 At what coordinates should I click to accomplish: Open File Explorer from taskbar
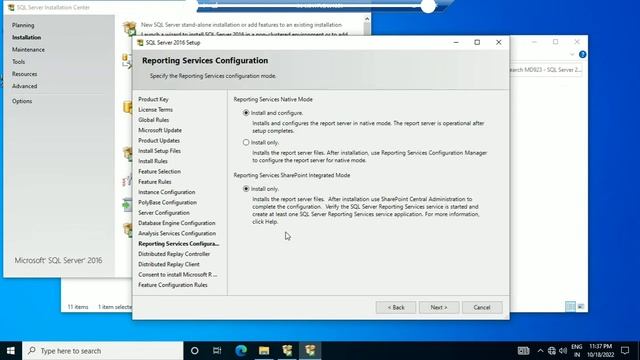point(264,351)
